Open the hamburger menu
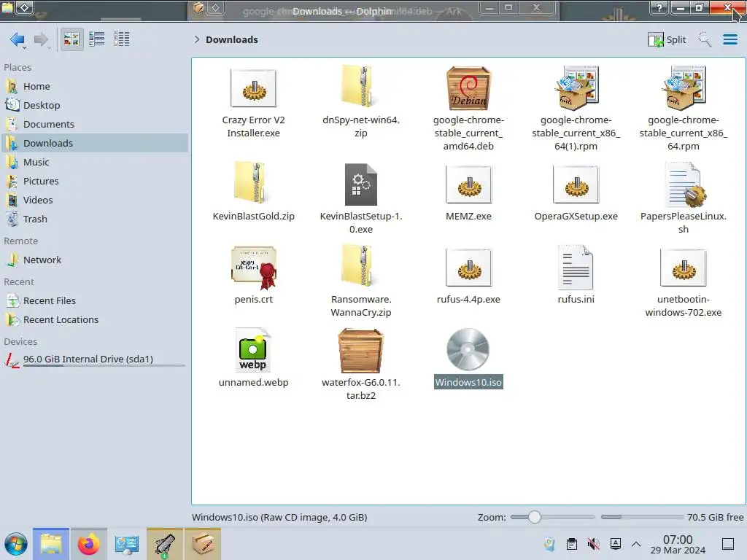The image size is (747, 560). click(x=729, y=39)
